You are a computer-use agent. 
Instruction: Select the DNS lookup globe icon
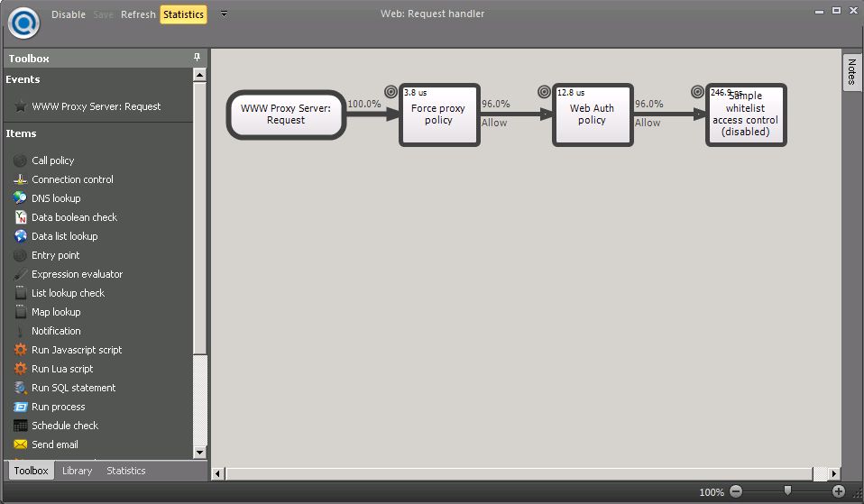21,198
